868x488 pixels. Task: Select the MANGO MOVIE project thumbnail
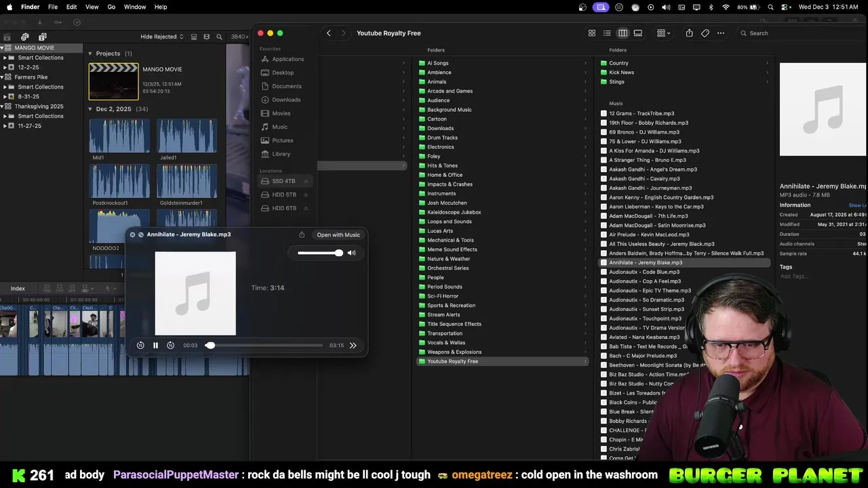113,81
